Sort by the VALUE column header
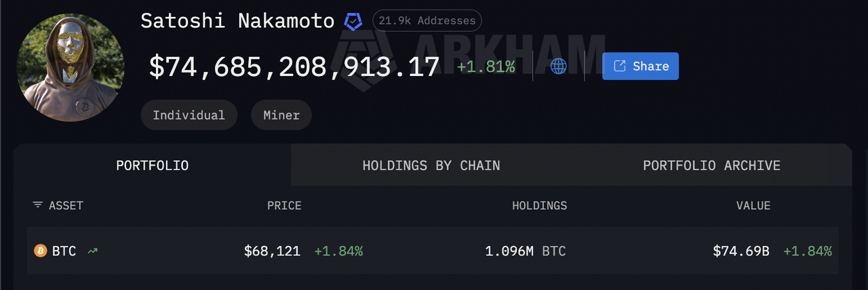The image size is (868, 290). pos(754,205)
